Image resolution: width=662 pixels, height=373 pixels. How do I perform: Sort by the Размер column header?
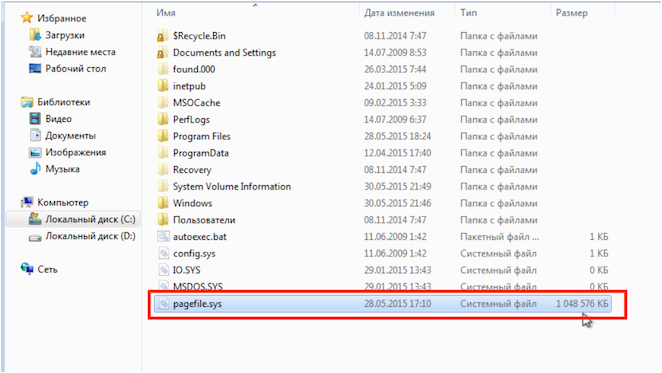(x=571, y=13)
